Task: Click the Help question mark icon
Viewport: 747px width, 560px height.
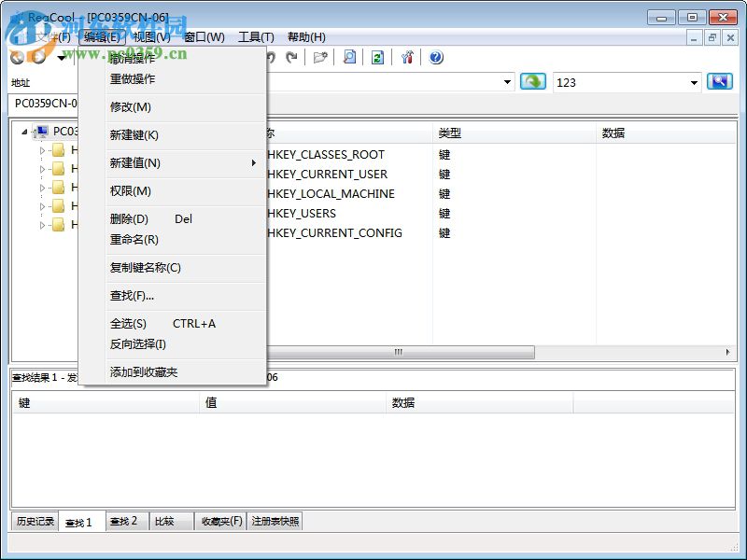Action: (435, 57)
